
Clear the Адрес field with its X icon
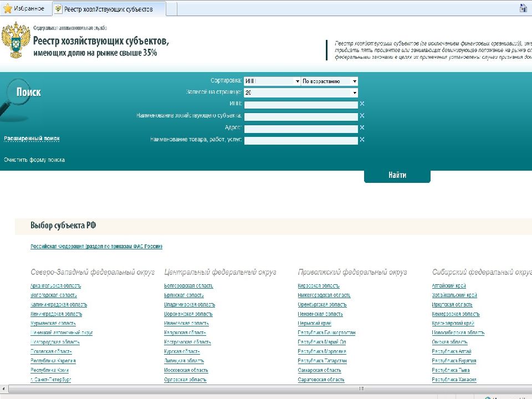(362, 127)
